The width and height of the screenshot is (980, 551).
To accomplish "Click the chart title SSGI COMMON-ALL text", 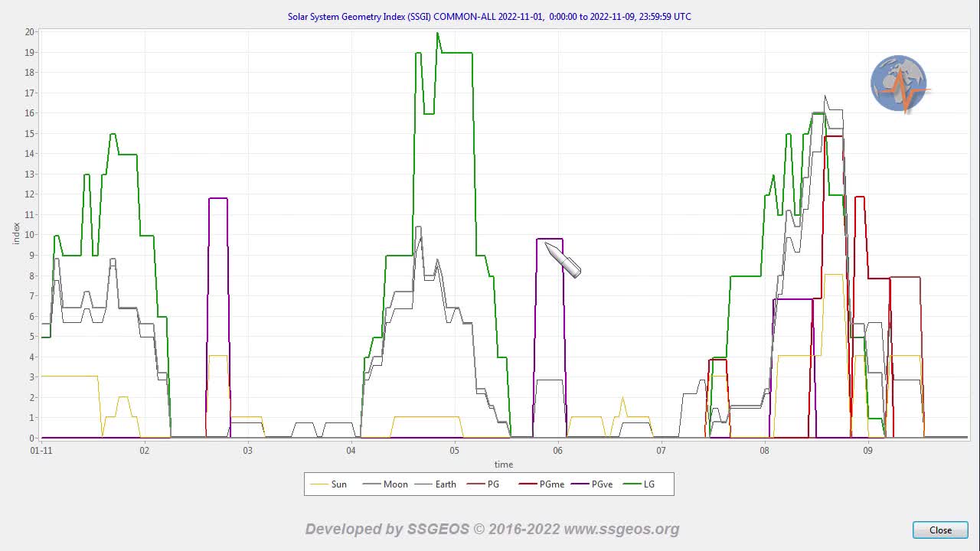I will pos(489,16).
